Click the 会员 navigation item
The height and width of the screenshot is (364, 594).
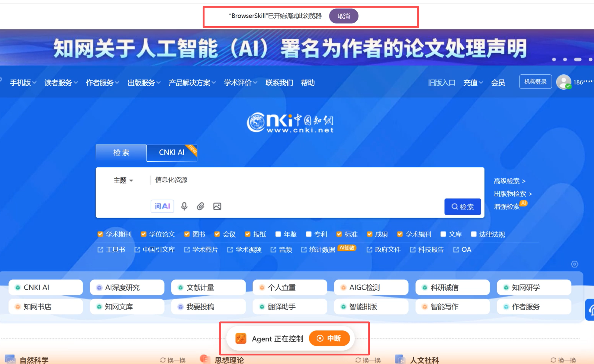[498, 83]
